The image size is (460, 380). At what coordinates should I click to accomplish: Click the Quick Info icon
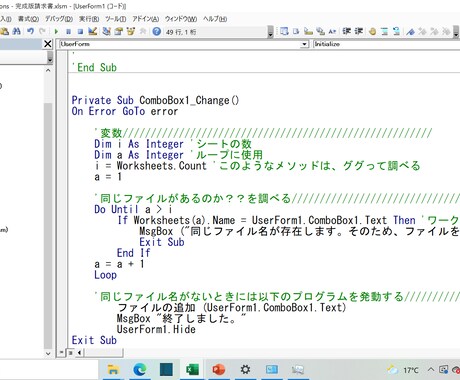[x=308, y=31]
